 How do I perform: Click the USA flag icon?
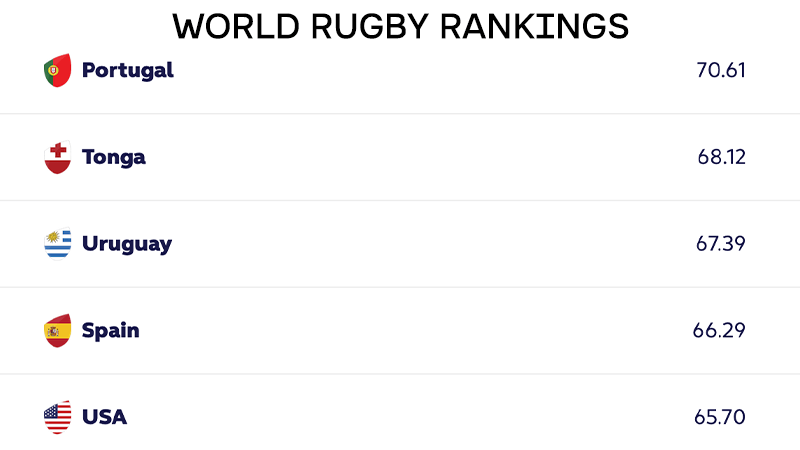click(58, 417)
